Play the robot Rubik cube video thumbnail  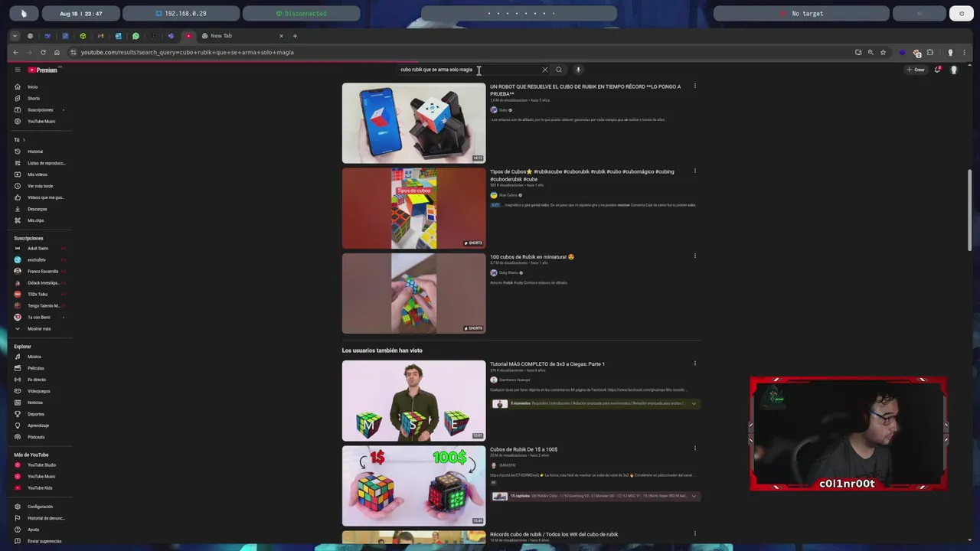point(413,123)
